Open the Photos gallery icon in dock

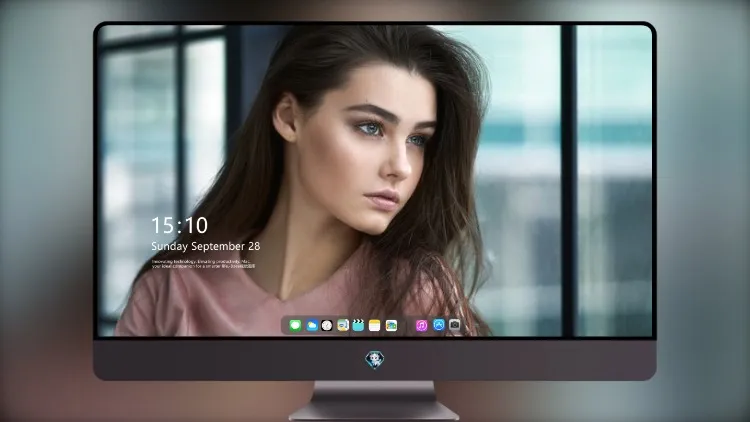coord(391,325)
